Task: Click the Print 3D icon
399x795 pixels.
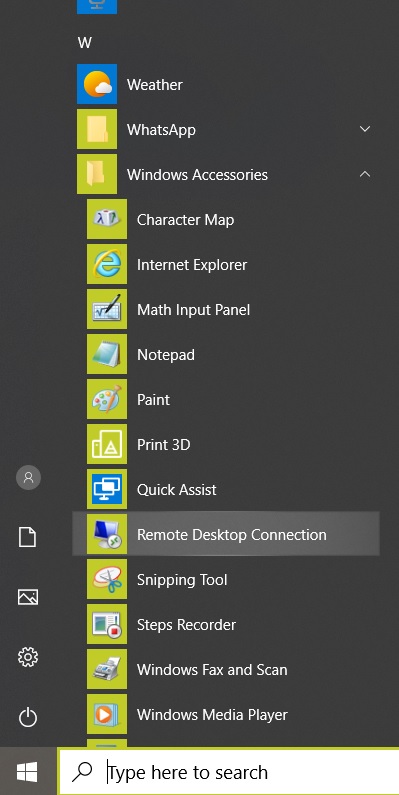Action: click(x=107, y=444)
